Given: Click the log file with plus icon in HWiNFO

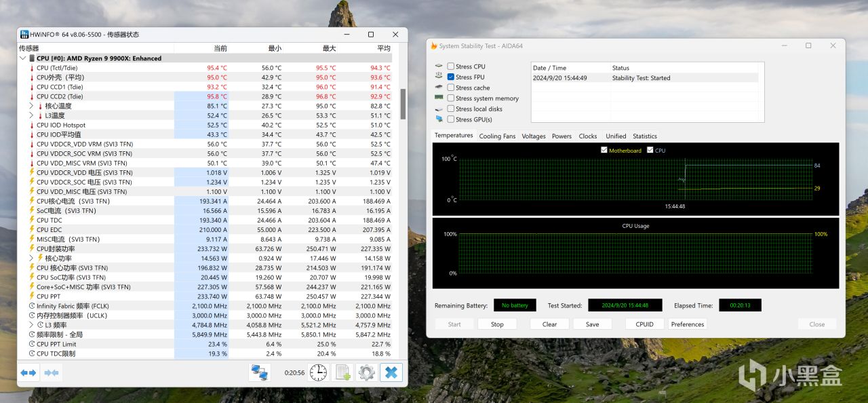Looking at the screenshot, I should 343,372.
